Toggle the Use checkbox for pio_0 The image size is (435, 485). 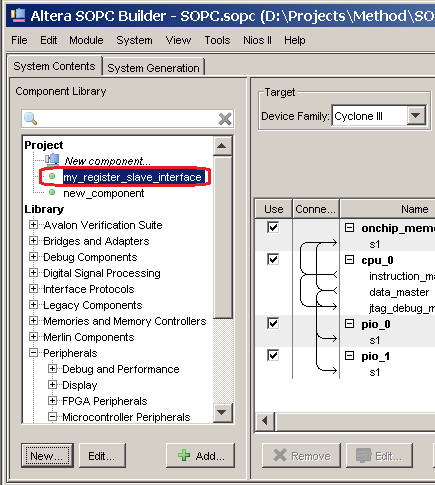tap(273, 323)
